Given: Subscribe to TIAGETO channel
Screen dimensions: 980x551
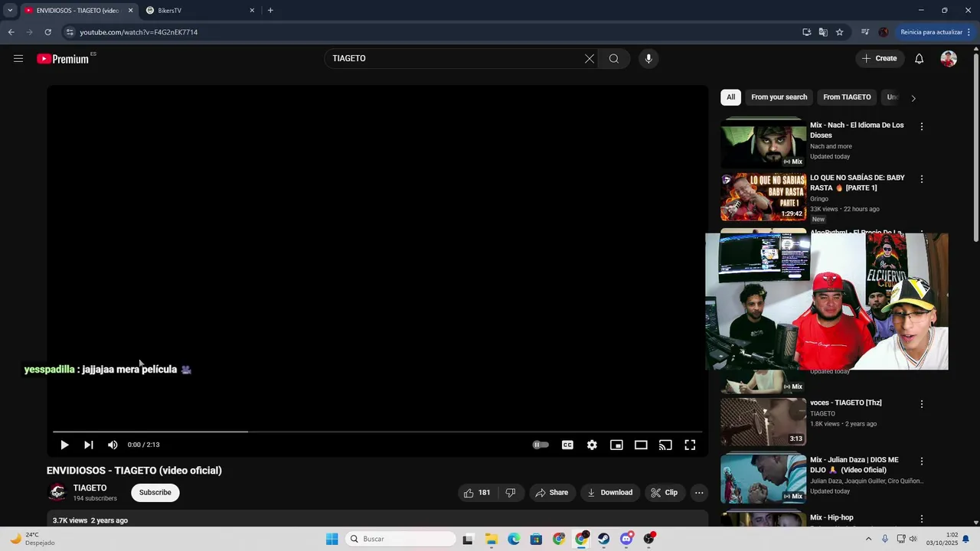Looking at the screenshot, I should 155,493.
